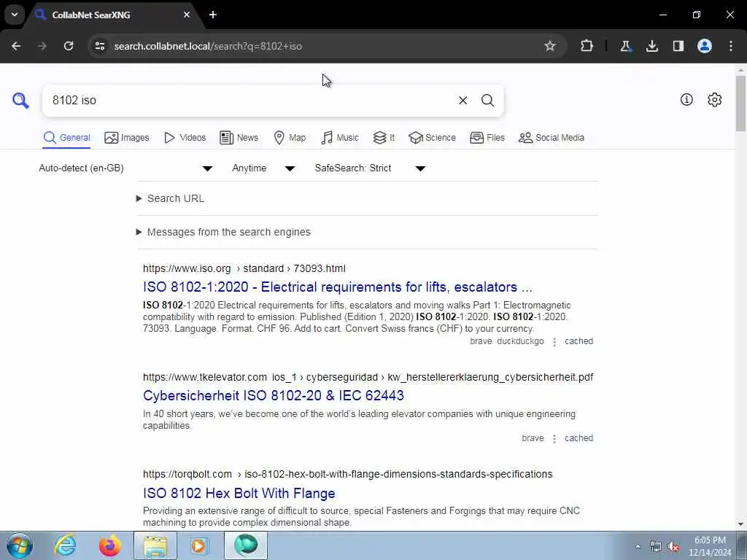Go back with browser back arrow
Image resolution: width=747 pixels, height=560 pixels.
tap(16, 46)
